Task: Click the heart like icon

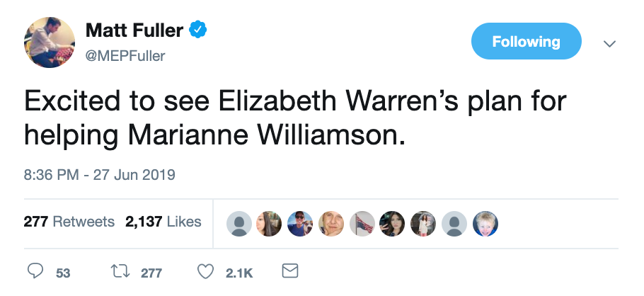Action: (x=205, y=272)
